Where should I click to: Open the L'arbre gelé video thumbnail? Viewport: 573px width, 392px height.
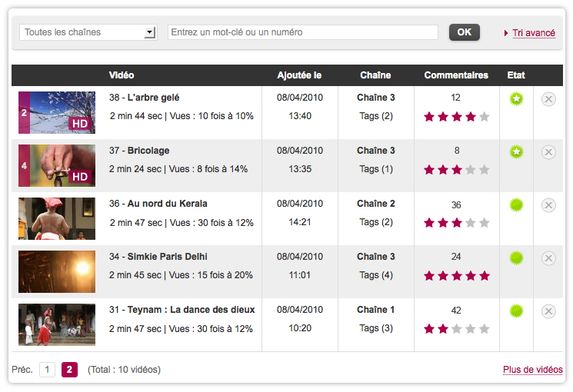tap(57, 112)
